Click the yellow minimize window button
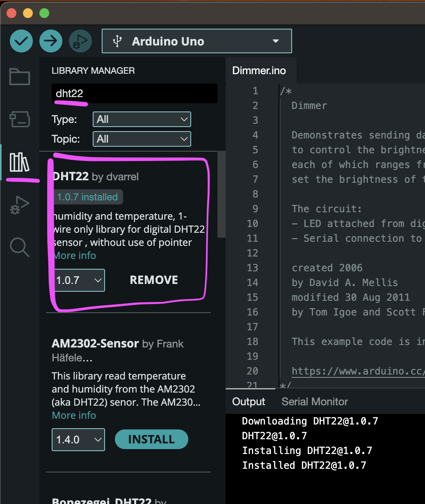Screen dimensions: 425x504 28,13
